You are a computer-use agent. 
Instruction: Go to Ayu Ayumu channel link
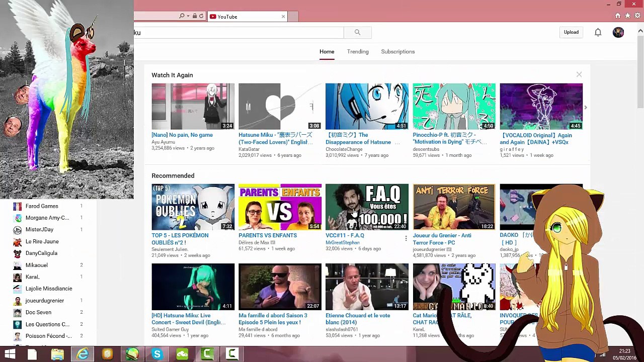tap(164, 142)
